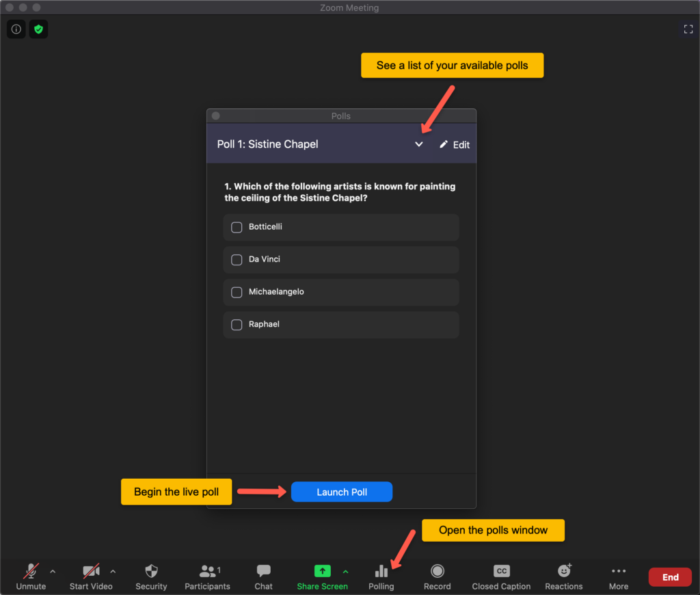Viewport: 700px width, 595px height.
Task: Open the Reactions panel
Action: tap(563, 577)
